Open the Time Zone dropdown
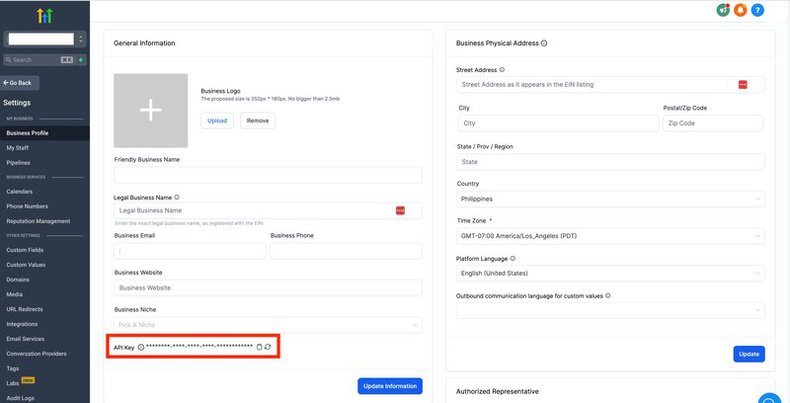 tap(610, 236)
